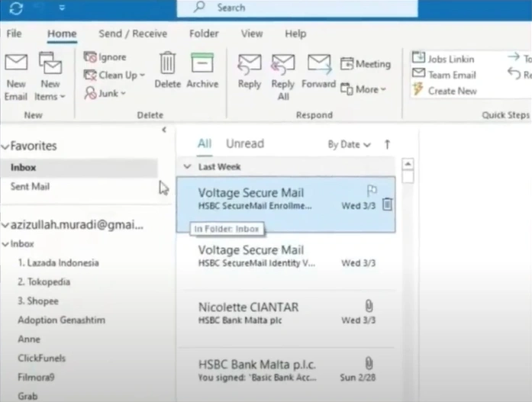Screen dimensions: 532x402
Task: Collapse the account Inbox subfolder tree
Action: (x=5, y=244)
